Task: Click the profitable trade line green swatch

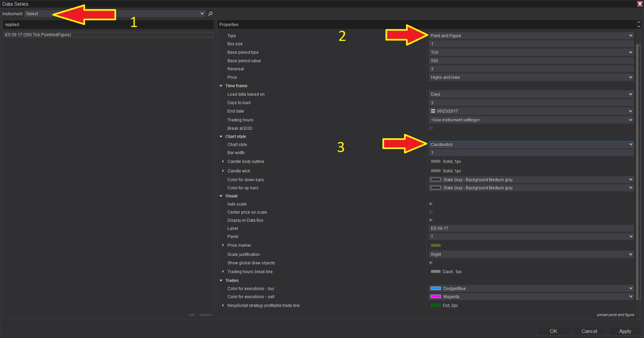Action: tap(436, 305)
